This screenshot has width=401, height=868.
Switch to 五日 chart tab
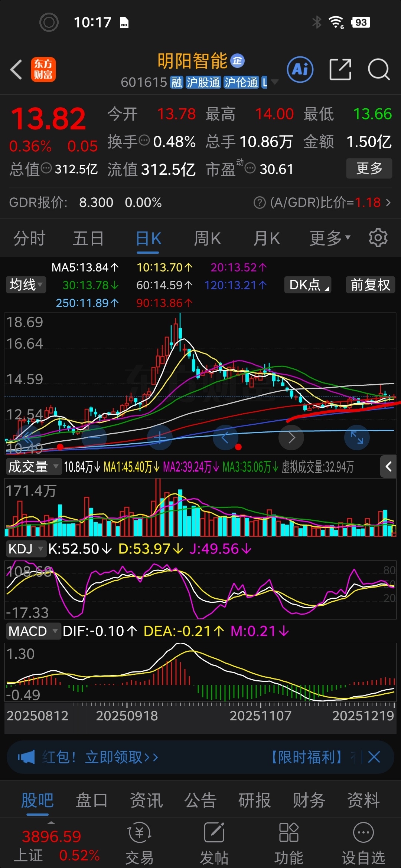pyautogui.click(x=88, y=238)
